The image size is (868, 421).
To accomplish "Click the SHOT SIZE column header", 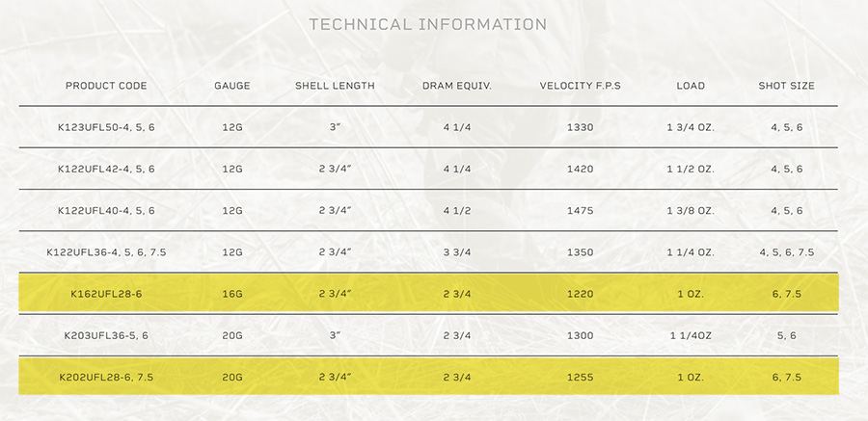I will [787, 86].
